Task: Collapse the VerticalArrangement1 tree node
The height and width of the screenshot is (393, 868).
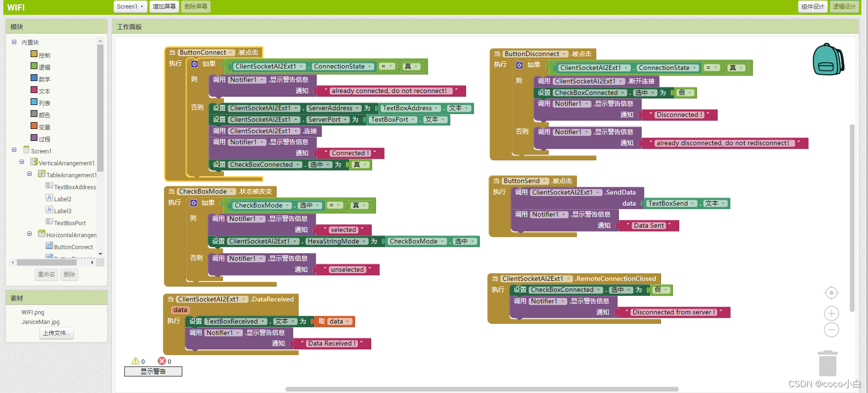Action: [22, 162]
